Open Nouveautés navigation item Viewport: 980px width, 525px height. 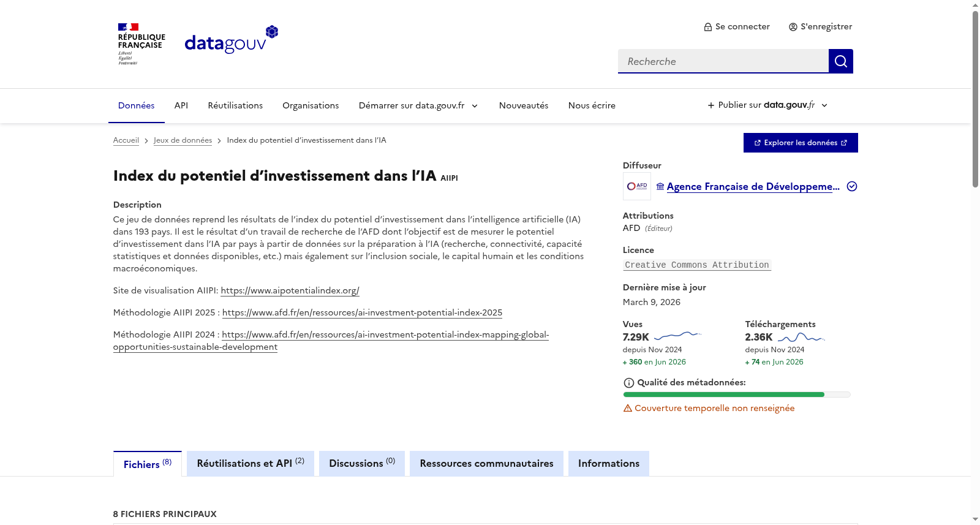tap(524, 105)
